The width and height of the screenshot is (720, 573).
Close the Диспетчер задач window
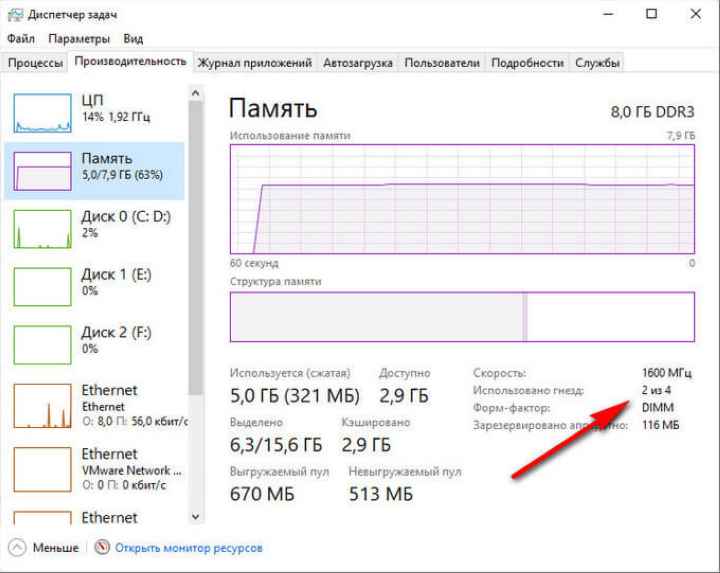click(x=696, y=14)
